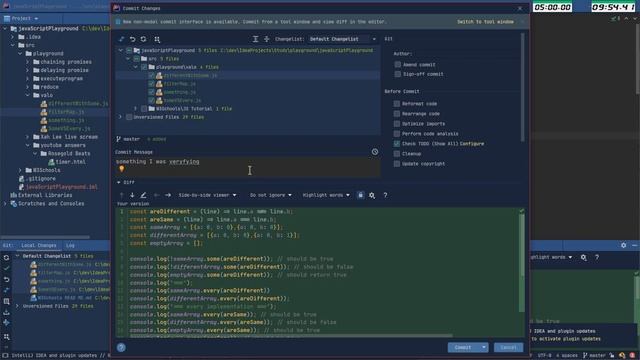This screenshot has height=360, width=640.
Task: Open gear settings of background bottom panel
Action: [623, 245]
